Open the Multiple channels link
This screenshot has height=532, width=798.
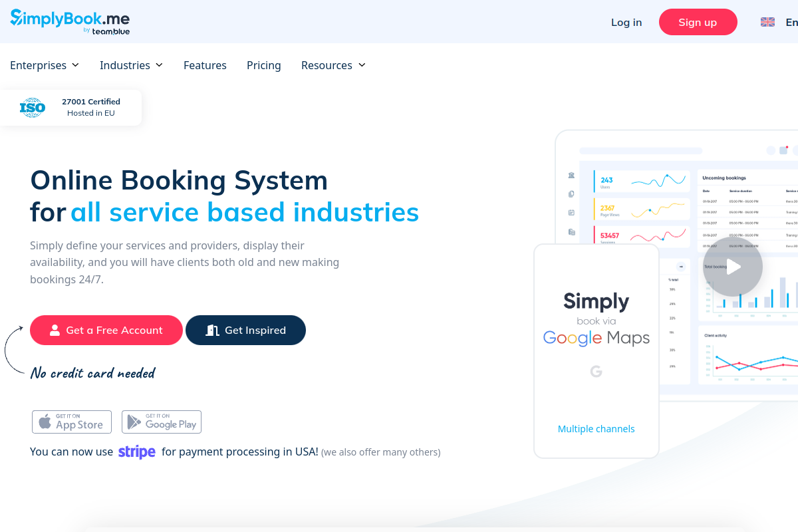click(x=597, y=429)
